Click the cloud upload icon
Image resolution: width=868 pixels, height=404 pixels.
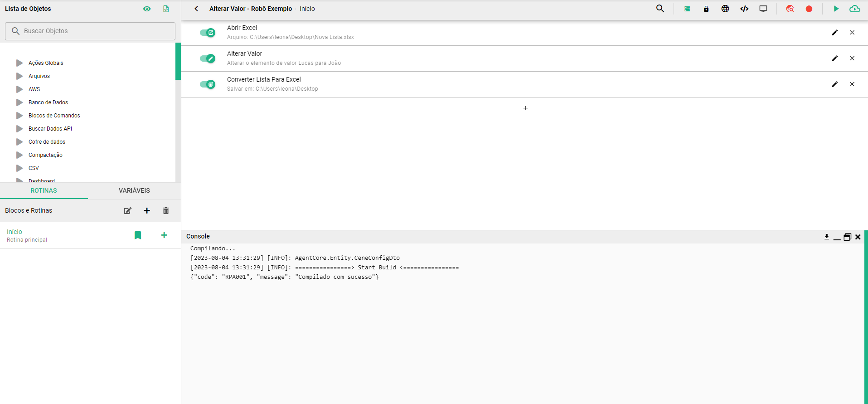(x=855, y=9)
